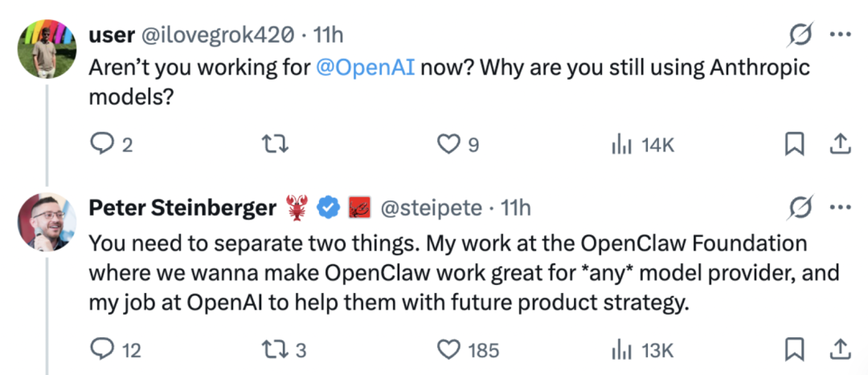Like the tweet with 9 likes

(448, 144)
